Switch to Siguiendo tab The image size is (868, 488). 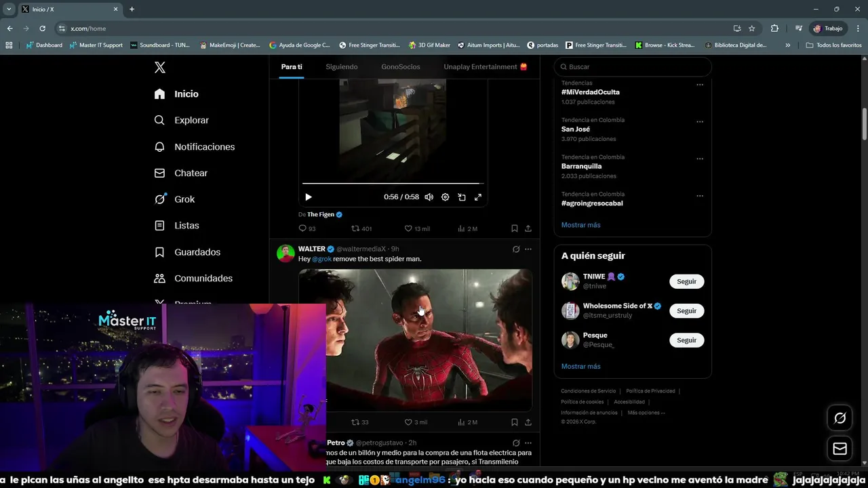[342, 66]
